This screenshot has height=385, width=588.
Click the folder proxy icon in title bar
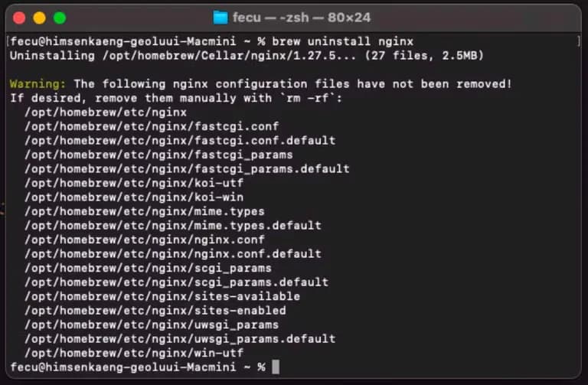click(220, 17)
